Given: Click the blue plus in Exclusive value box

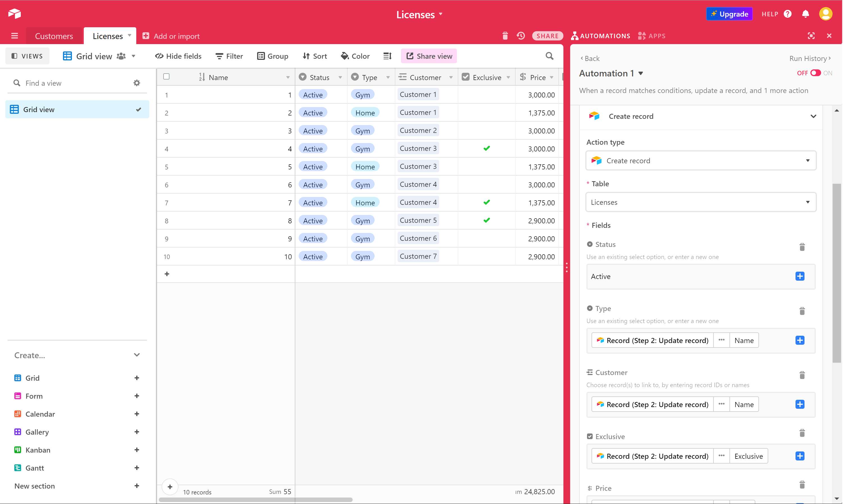Looking at the screenshot, I should (800, 456).
